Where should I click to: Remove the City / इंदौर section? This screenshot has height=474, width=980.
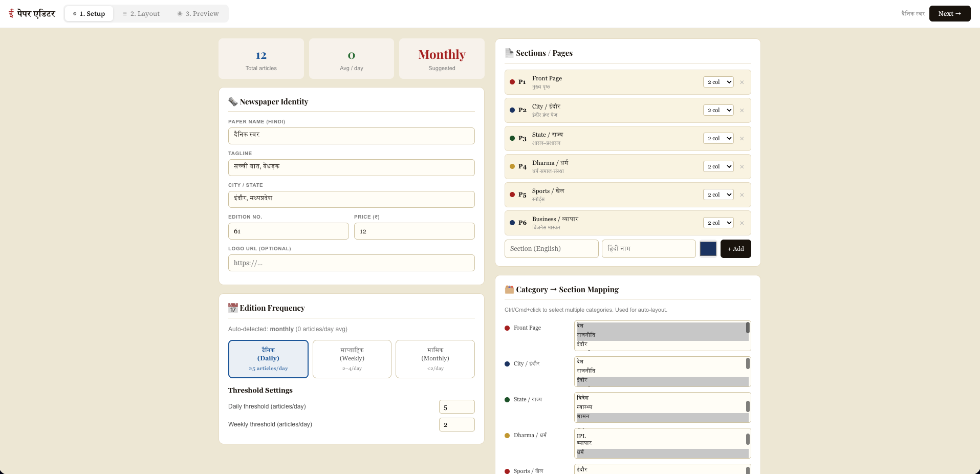(x=742, y=111)
